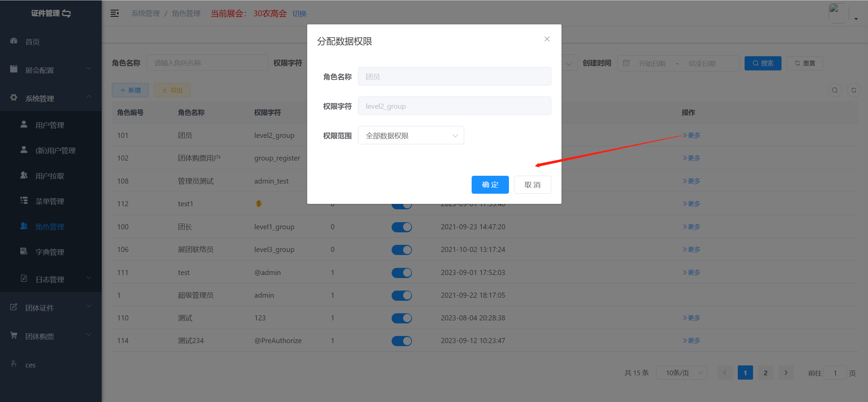868x402 pixels.
Task: Click the 菜单管理 tree-table icon
Action: (x=24, y=200)
